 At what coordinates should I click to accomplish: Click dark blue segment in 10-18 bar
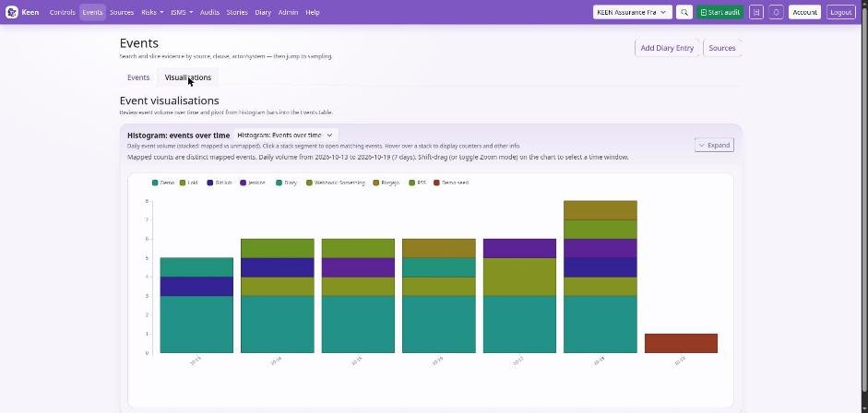tap(600, 267)
